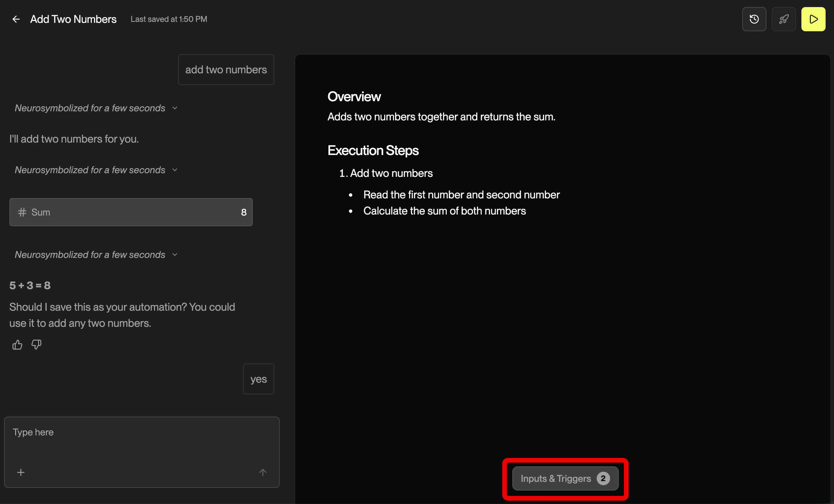Click the plus attachment icon

(21, 472)
